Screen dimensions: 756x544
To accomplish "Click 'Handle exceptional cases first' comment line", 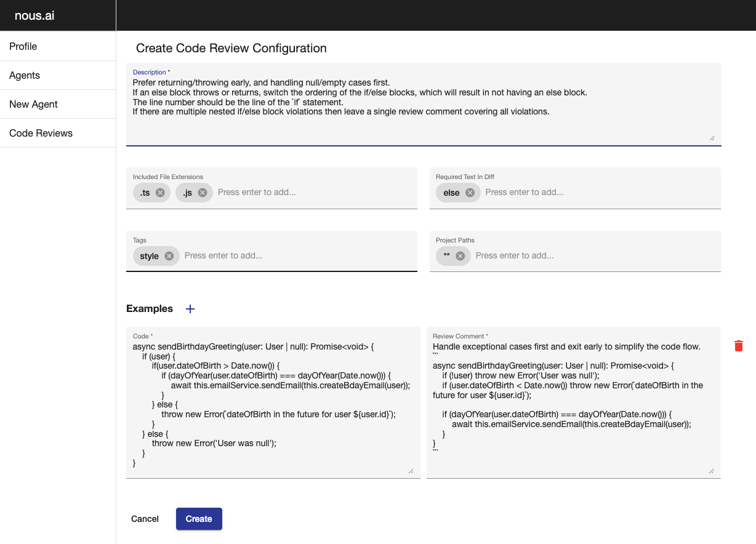I will click(x=566, y=346).
